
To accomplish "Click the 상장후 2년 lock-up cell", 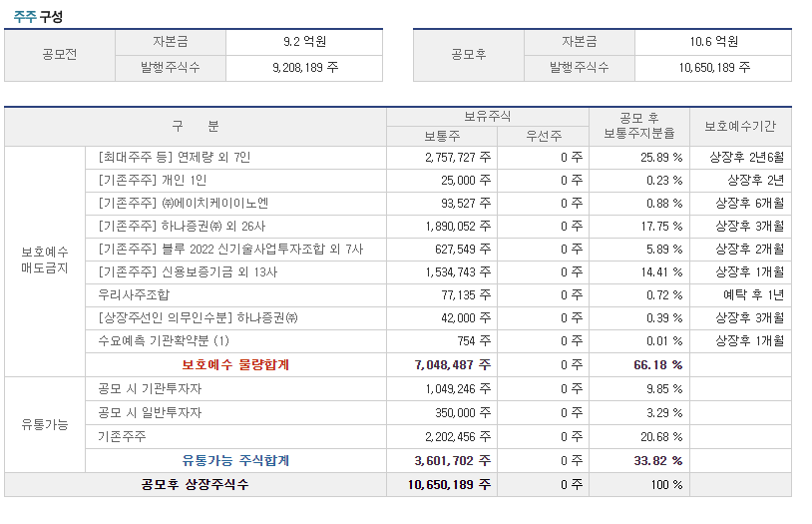I will [740, 181].
